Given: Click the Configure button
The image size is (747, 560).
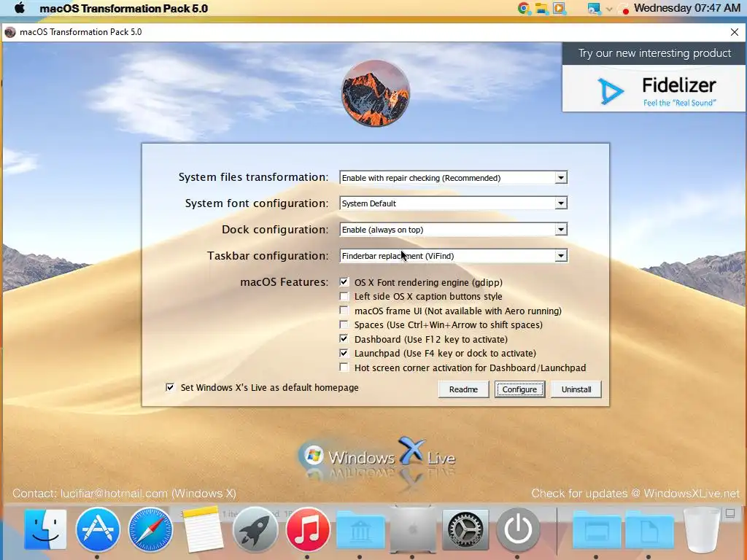Looking at the screenshot, I should [519, 389].
